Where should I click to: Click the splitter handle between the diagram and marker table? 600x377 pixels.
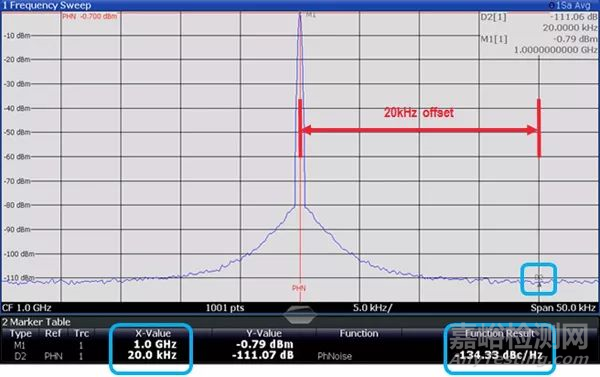[x=300, y=315]
